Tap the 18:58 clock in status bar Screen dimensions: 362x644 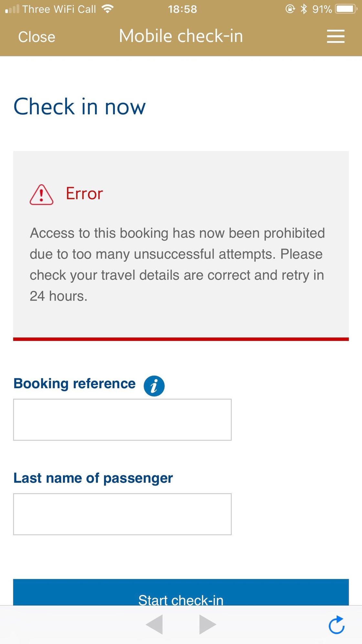click(x=182, y=9)
